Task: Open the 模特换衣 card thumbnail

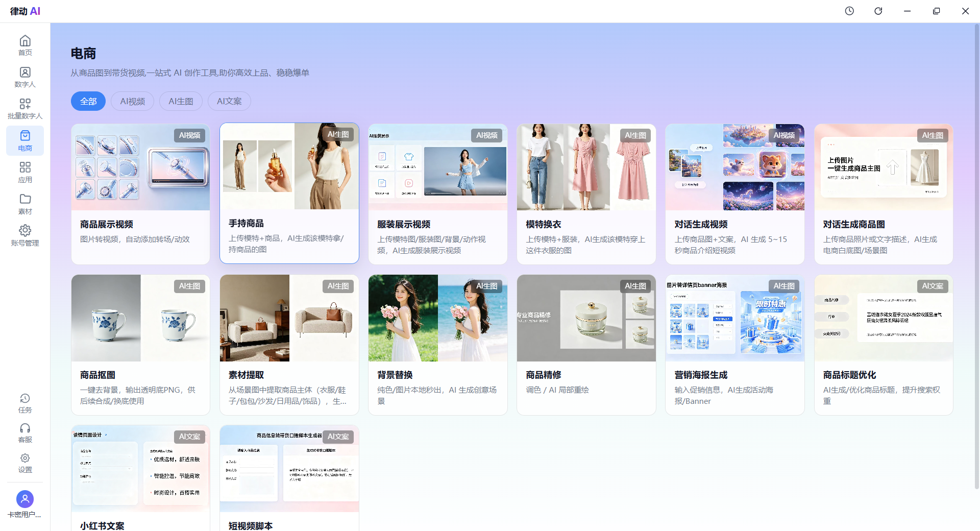Action: pyautogui.click(x=586, y=167)
